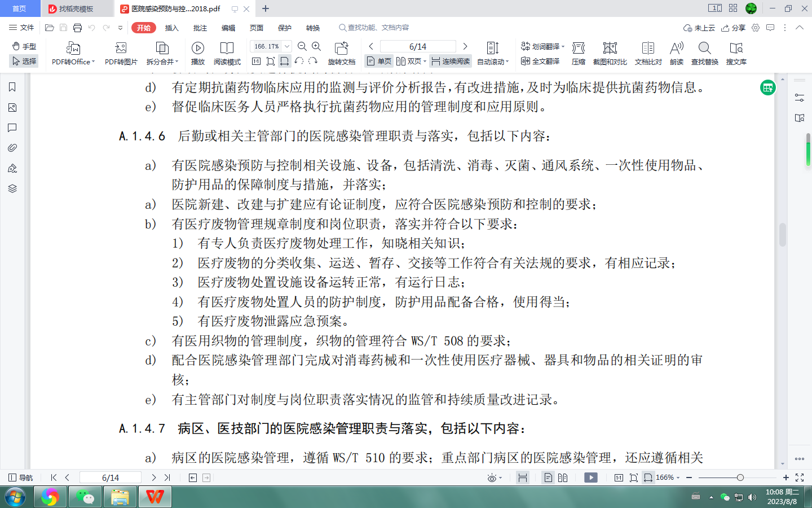Image resolution: width=812 pixels, height=508 pixels.
Task: Go to the next page with the arrow
Action: [x=465, y=46]
